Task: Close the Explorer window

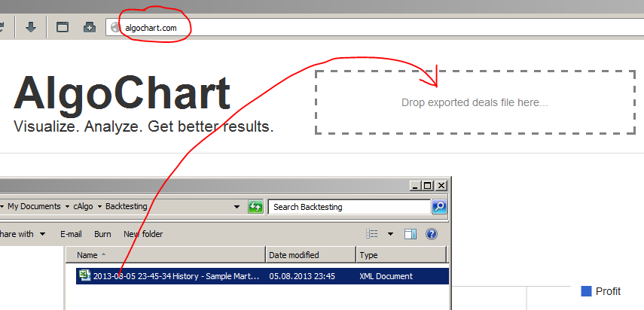Action: click(441, 186)
